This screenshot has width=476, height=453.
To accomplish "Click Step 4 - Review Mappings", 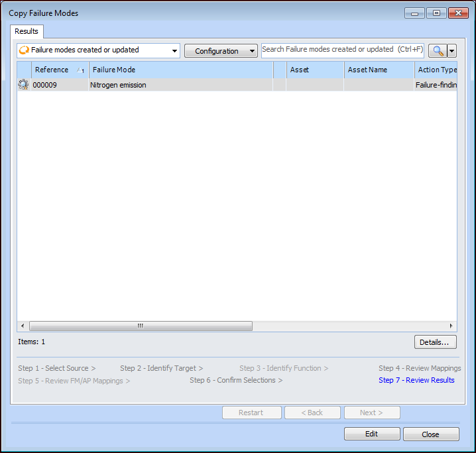I will [420, 368].
